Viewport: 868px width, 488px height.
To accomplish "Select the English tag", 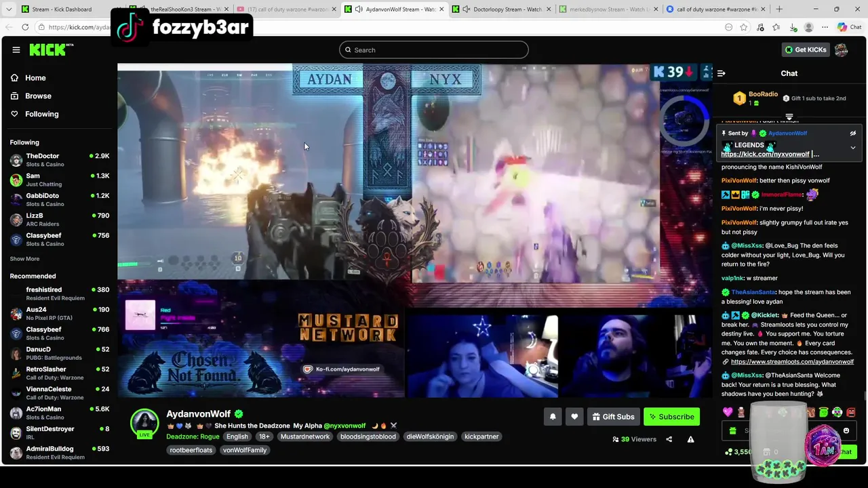I will tap(237, 436).
